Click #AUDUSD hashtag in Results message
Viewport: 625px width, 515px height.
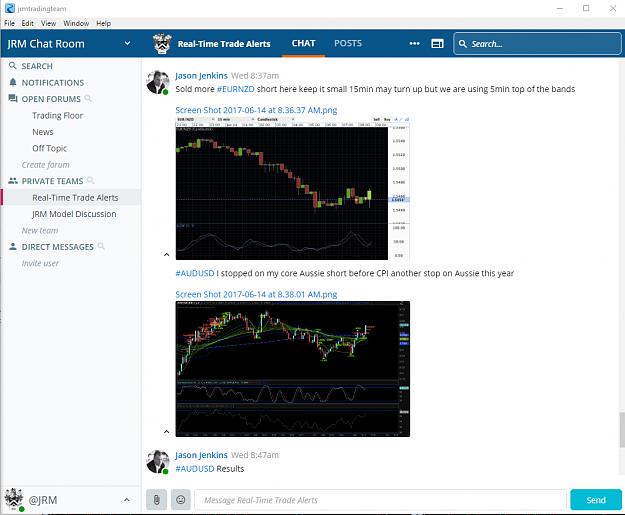pyautogui.click(x=195, y=469)
